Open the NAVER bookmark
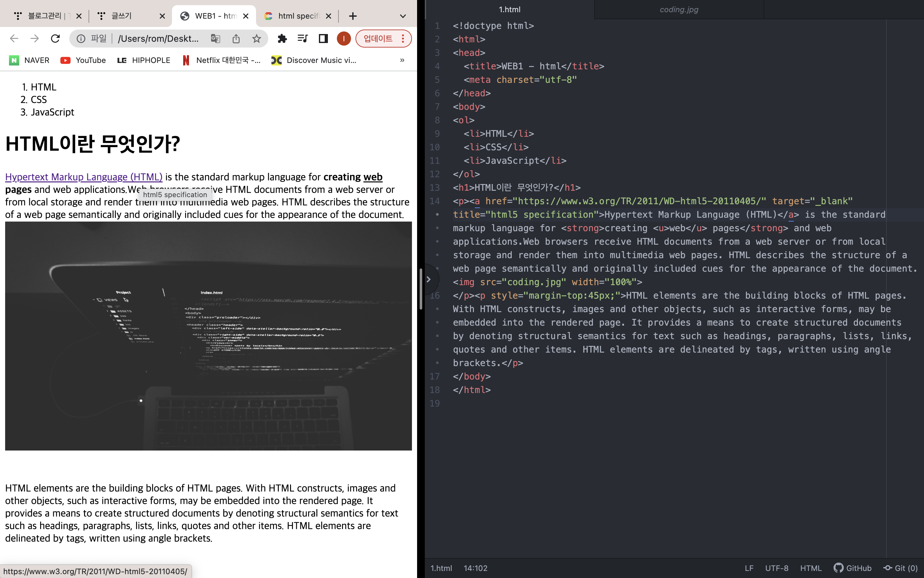 (x=30, y=60)
